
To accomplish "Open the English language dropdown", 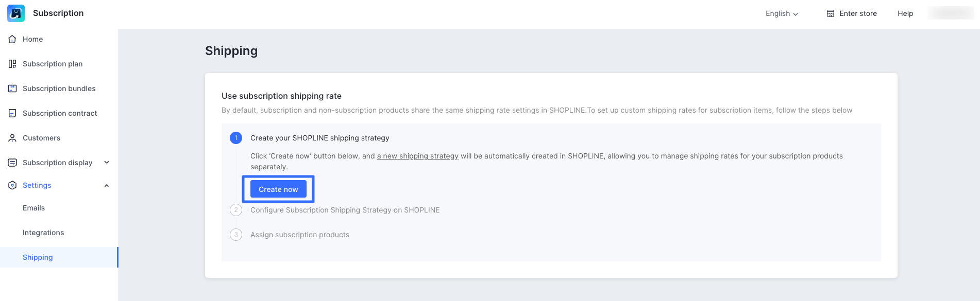I will (x=781, y=13).
